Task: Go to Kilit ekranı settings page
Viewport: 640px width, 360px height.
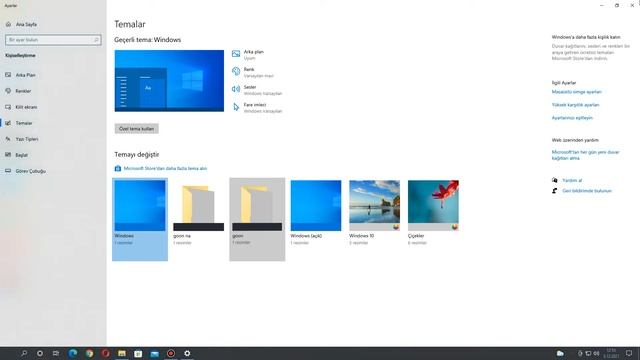Action: (26, 107)
